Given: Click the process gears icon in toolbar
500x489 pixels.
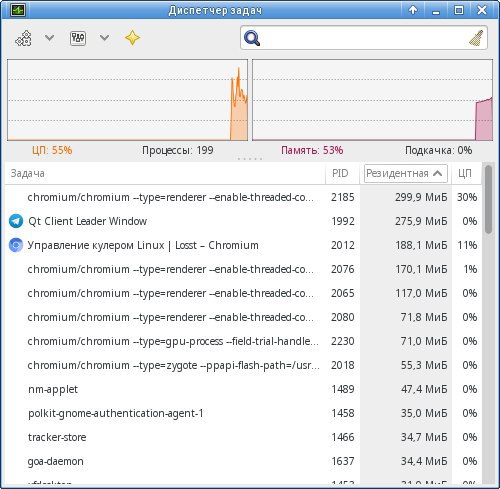Looking at the screenshot, I should pyautogui.click(x=23, y=38).
